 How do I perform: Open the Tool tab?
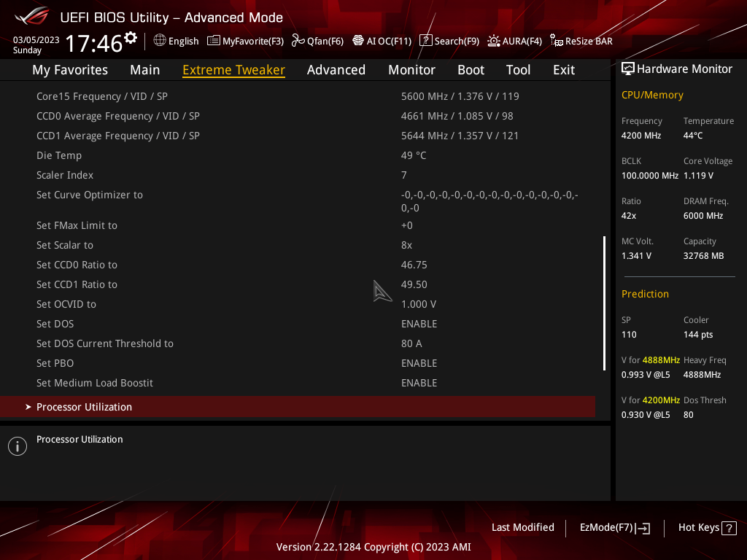(518, 69)
